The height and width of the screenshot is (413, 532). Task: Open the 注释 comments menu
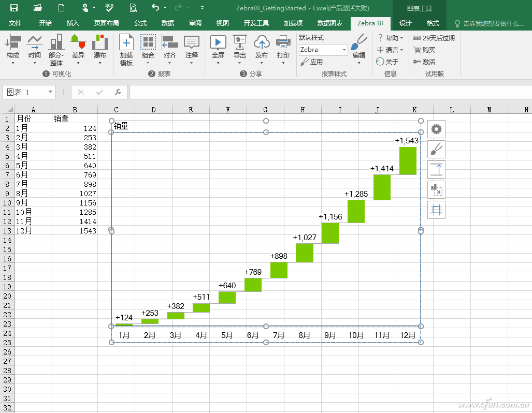(191, 50)
